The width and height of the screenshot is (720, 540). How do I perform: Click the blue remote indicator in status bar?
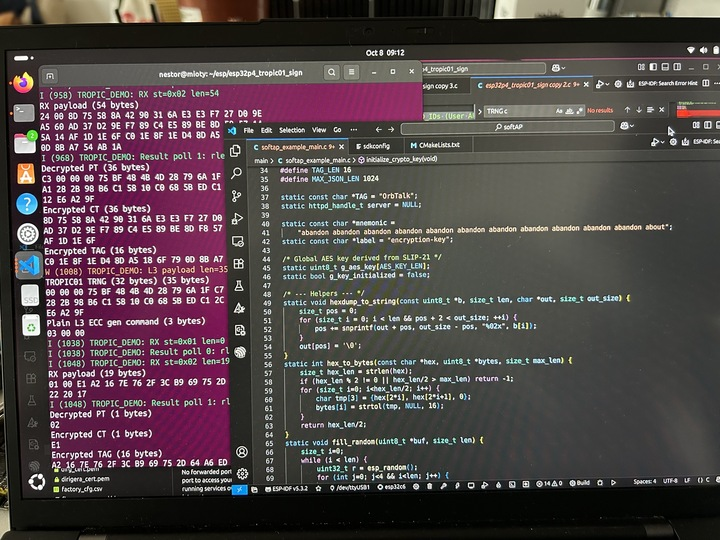pyautogui.click(x=239, y=489)
